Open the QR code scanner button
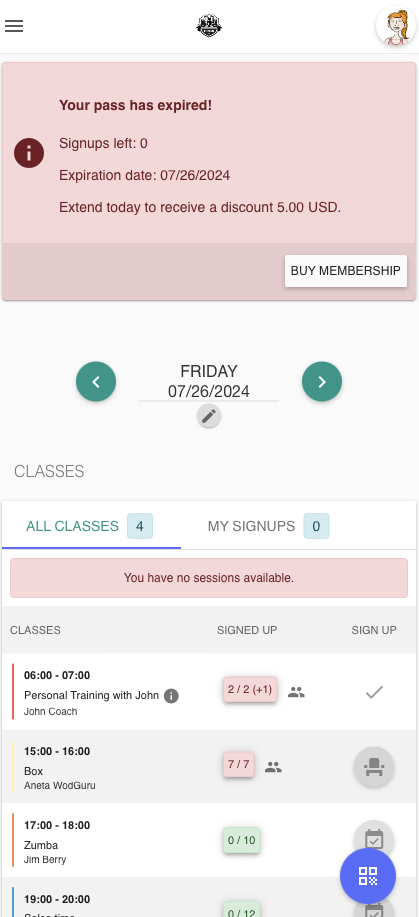The height and width of the screenshot is (917, 419). [x=368, y=876]
